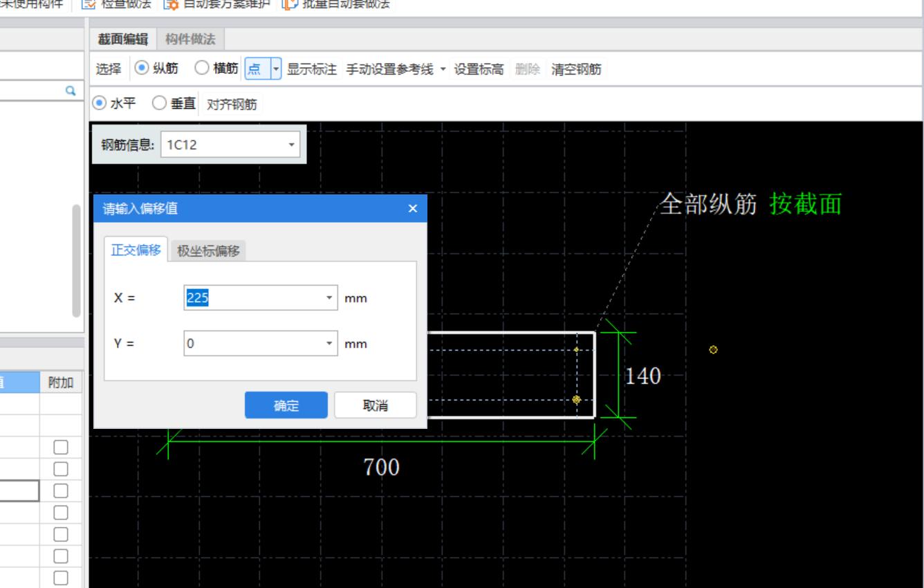This screenshot has width=924, height=588.
Task: Click the 140 height dimension label
Action: click(x=643, y=376)
